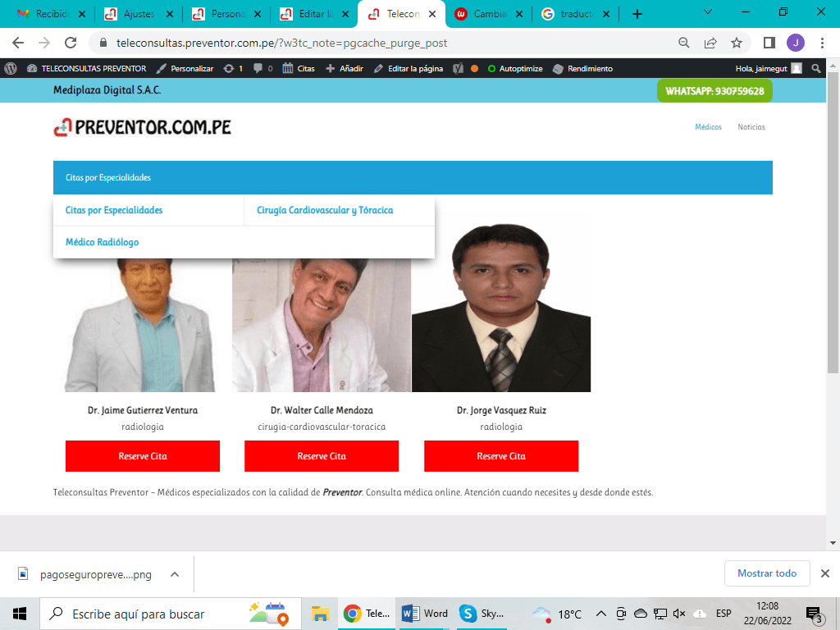
Task: Click the name Dr. Jorge Vasquez Ruiz
Action: (501, 410)
